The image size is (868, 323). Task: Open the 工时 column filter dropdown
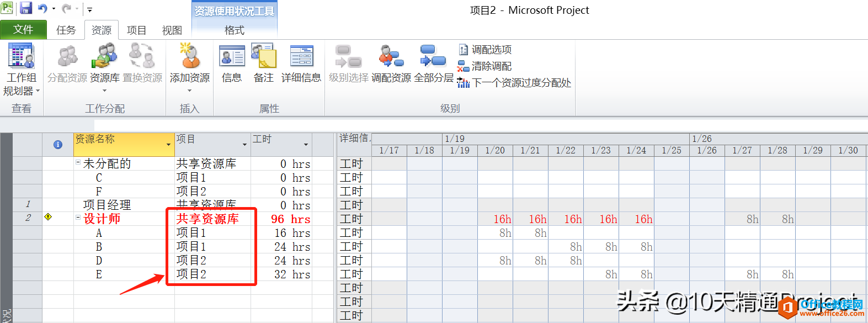coord(306,145)
